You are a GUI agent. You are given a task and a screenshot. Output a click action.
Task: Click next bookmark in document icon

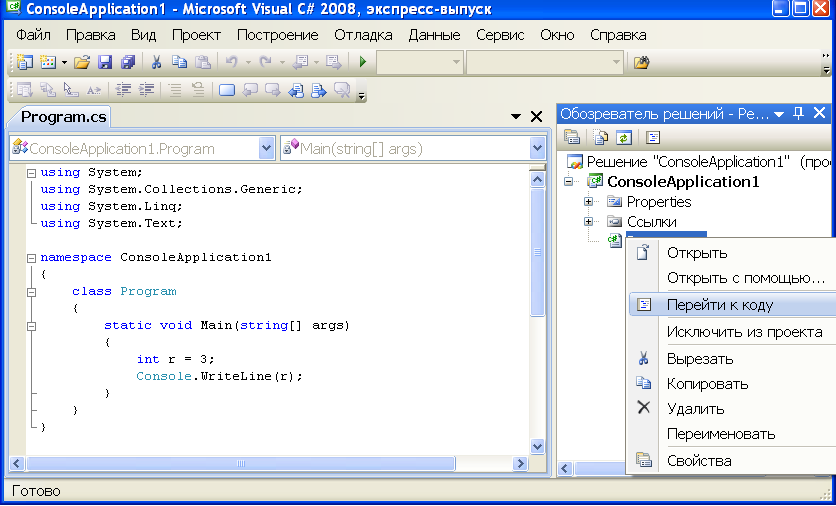click(319, 90)
